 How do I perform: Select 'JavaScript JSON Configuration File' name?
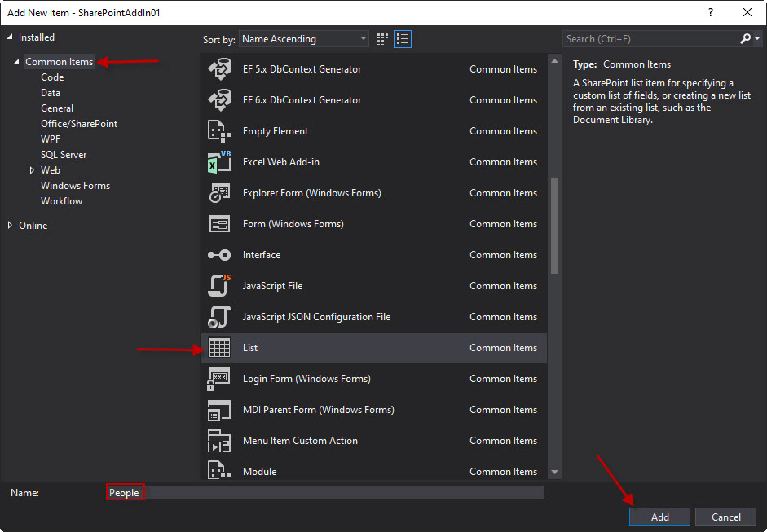316,317
